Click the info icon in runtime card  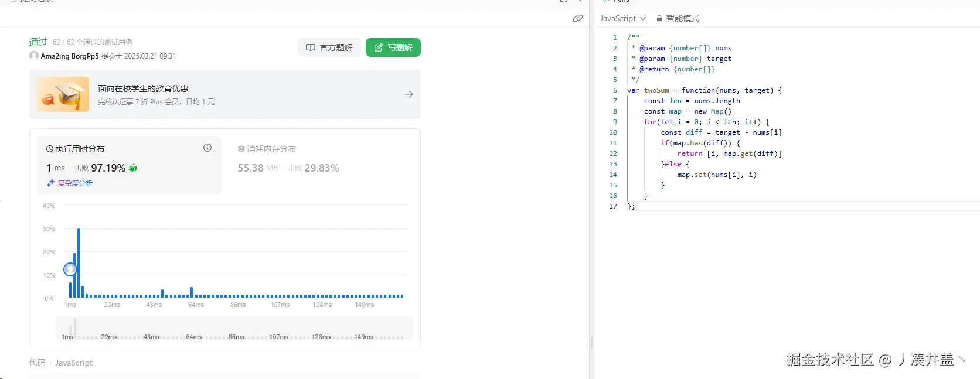pyautogui.click(x=207, y=148)
